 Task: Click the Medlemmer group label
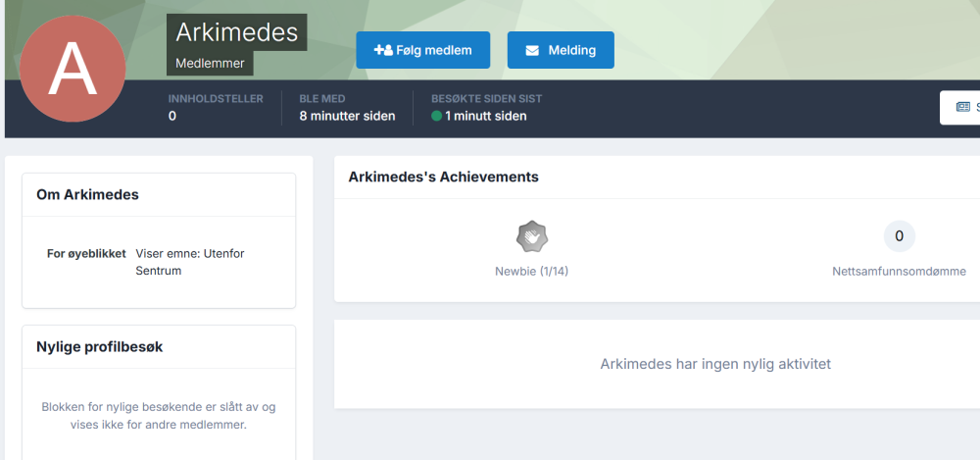click(210, 63)
